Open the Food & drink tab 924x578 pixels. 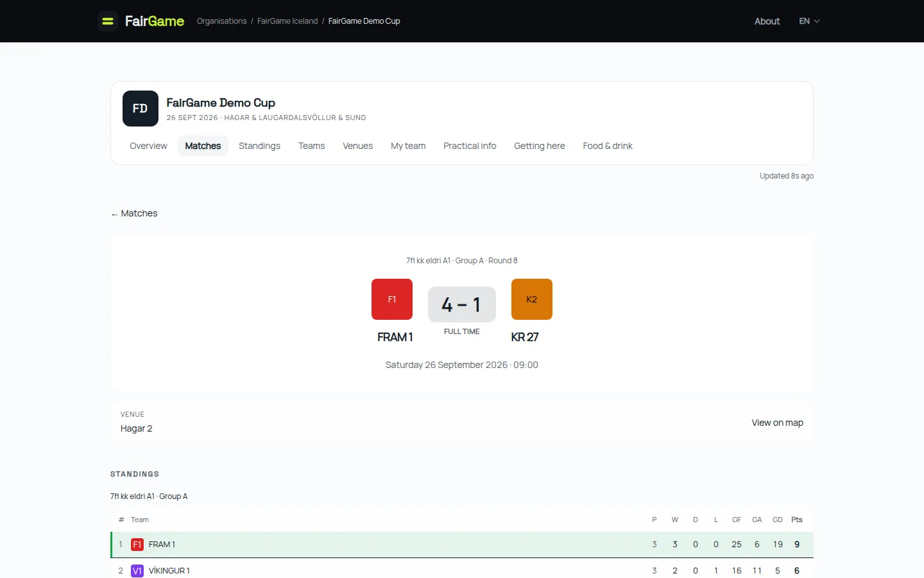(608, 146)
